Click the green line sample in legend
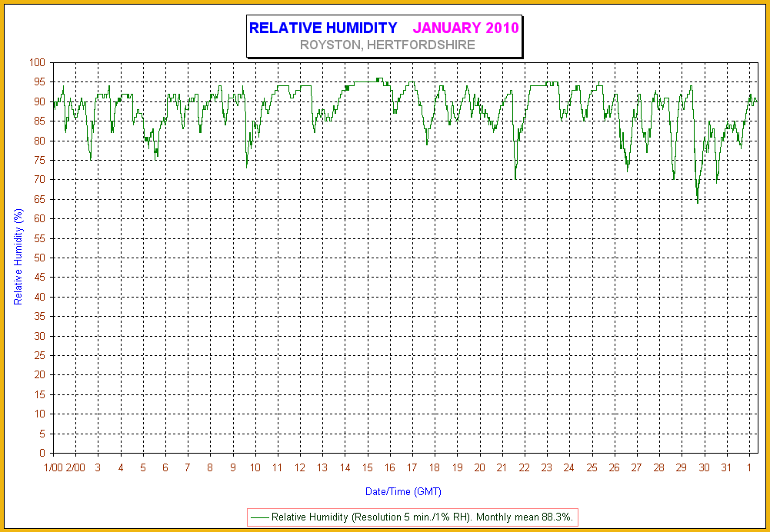This screenshot has width=770, height=532. coord(259,517)
